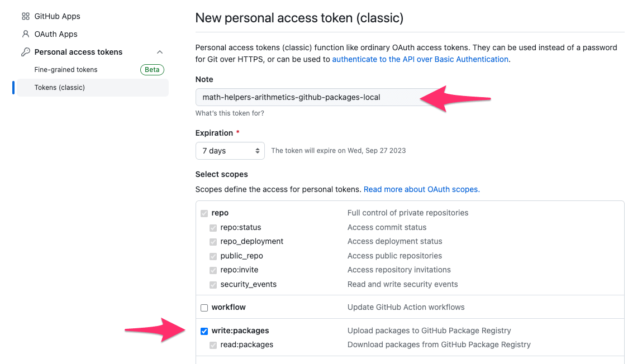642x364 pixels.
Task: Open the OAuth Apps sidebar item
Action: pyautogui.click(x=56, y=34)
